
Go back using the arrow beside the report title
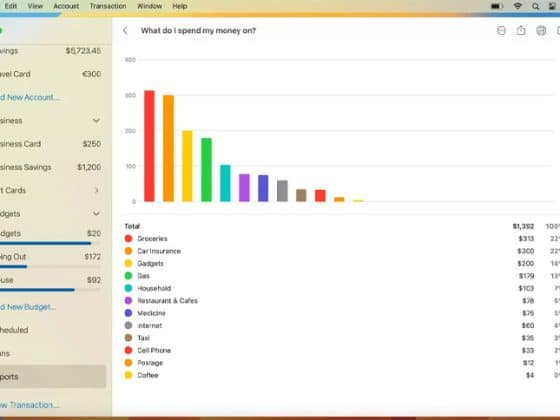pyautogui.click(x=125, y=31)
